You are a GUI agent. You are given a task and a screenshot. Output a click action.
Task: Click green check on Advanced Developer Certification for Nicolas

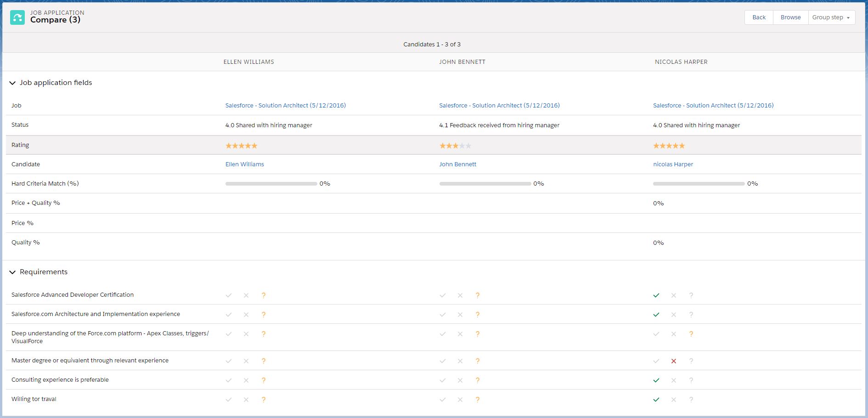[656, 295]
